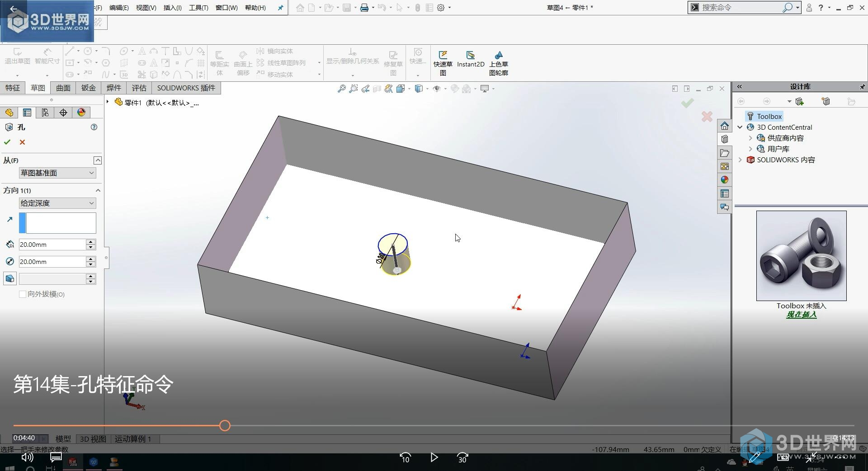Open File Explorer folder icon in task pane
This screenshot has height=471, width=868.
pos(725,153)
